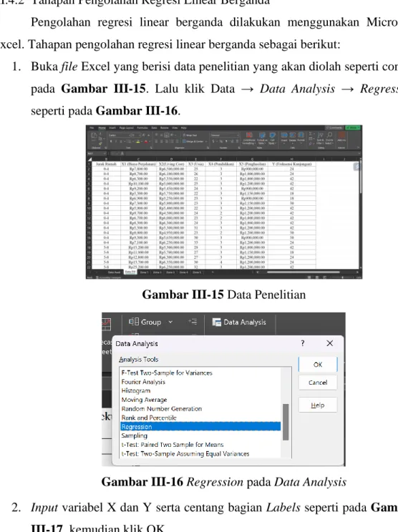
Task: Click the Insert cells icon
Action: point(284,137)
